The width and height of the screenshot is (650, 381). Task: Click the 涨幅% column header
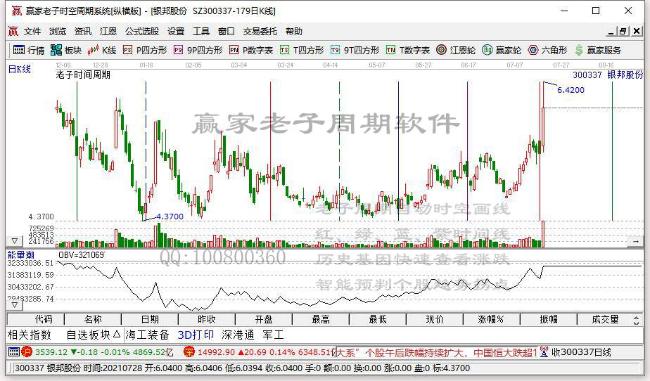click(x=491, y=319)
